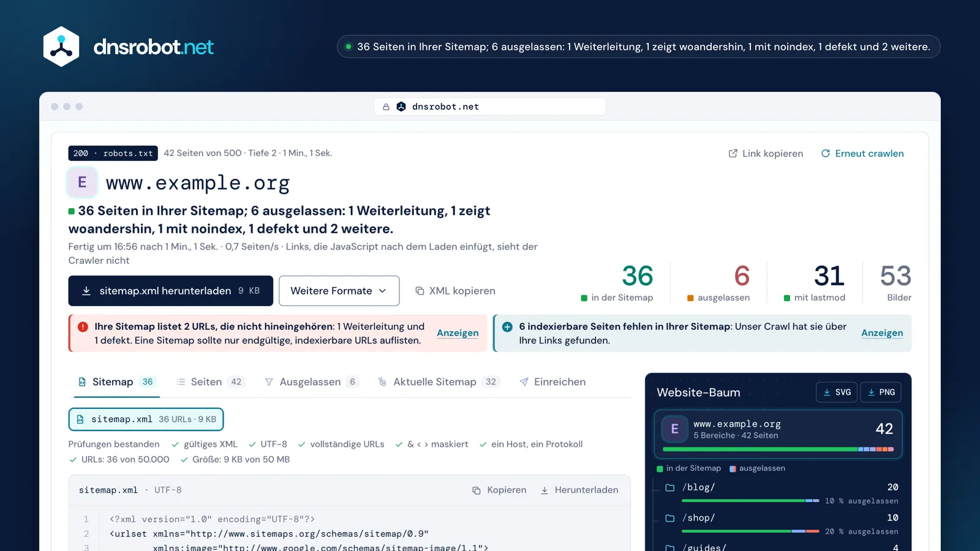Viewport: 980px width, 551px height.
Task: Click the blue plus info icon
Action: click(507, 327)
